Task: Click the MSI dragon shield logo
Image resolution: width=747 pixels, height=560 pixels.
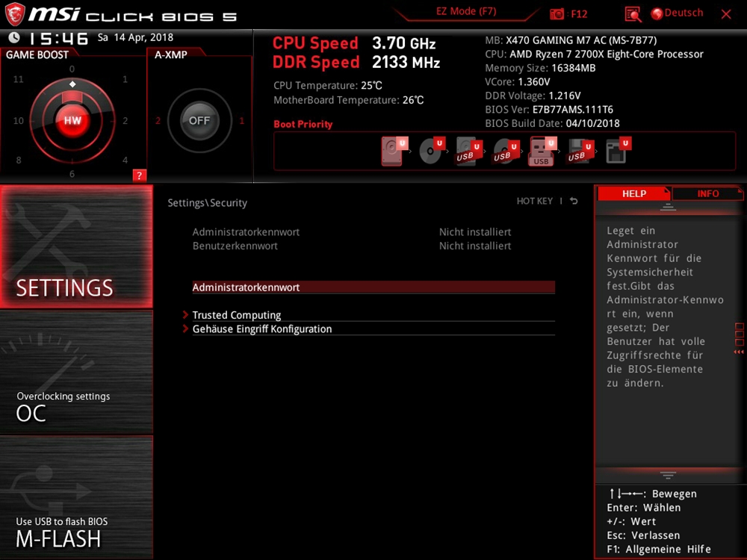Action: click(15, 13)
